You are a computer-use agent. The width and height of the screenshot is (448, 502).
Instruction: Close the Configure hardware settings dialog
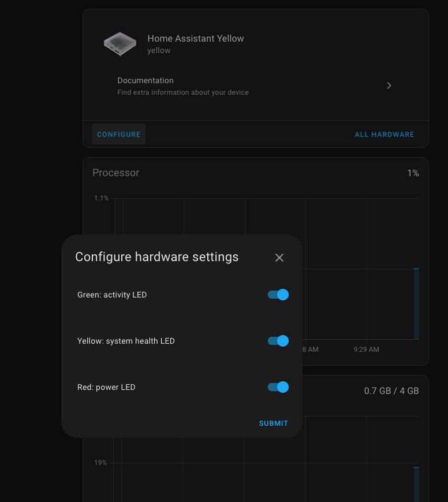(x=279, y=258)
